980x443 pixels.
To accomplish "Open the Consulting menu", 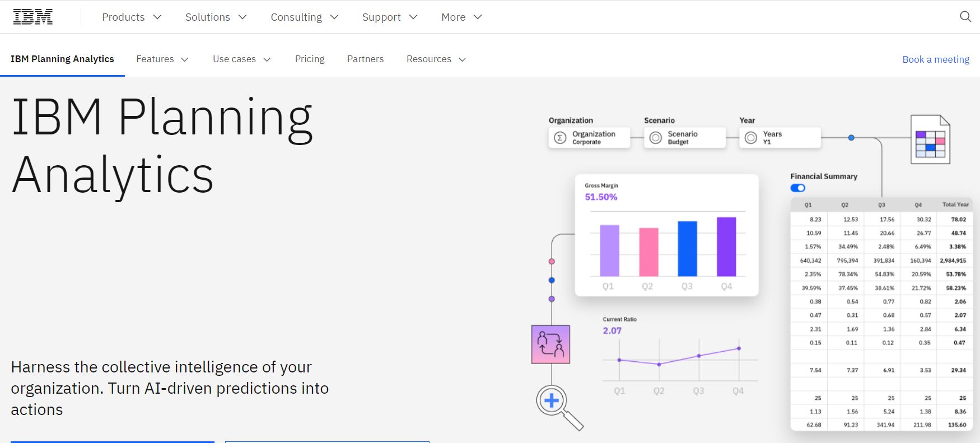I will point(304,17).
